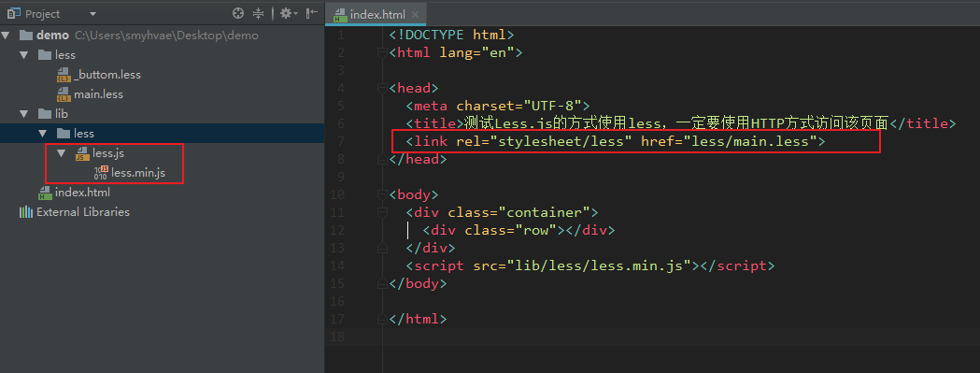Click the selected less folder icon under lib
This screenshot has width=980, height=373.
point(64,133)
